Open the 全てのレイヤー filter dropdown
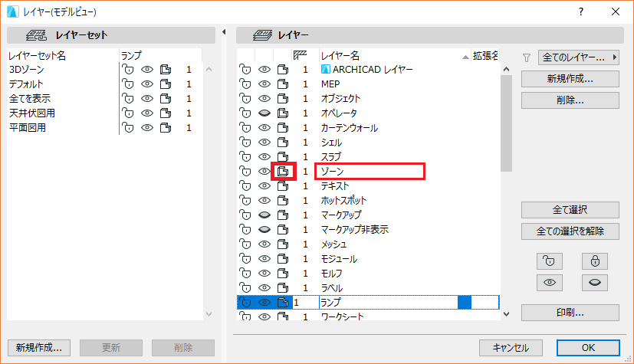634x364 pixels. coord(578,57)
